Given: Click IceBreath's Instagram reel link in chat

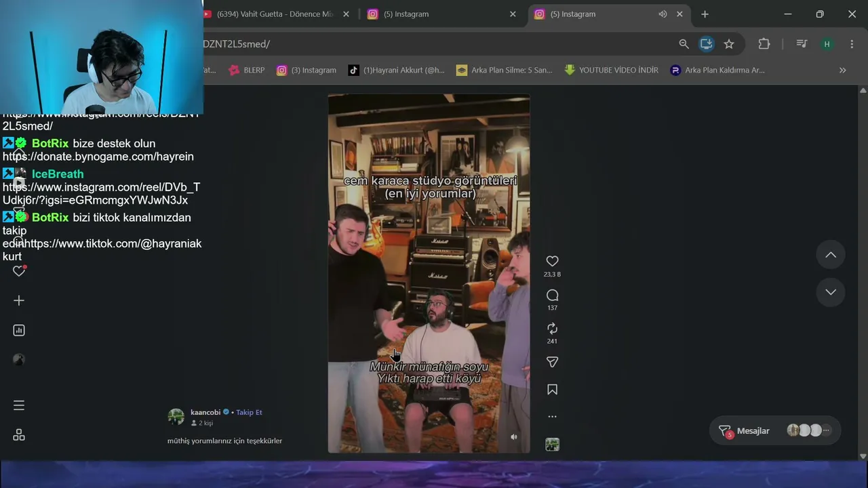Looking at the screenshot, I should click(x=101, y=194).
